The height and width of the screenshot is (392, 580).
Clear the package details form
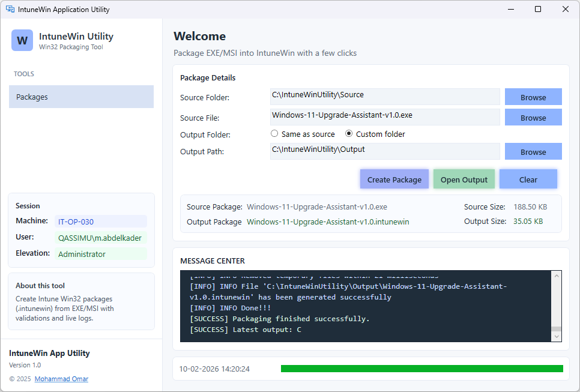click(x=528, y=179)
